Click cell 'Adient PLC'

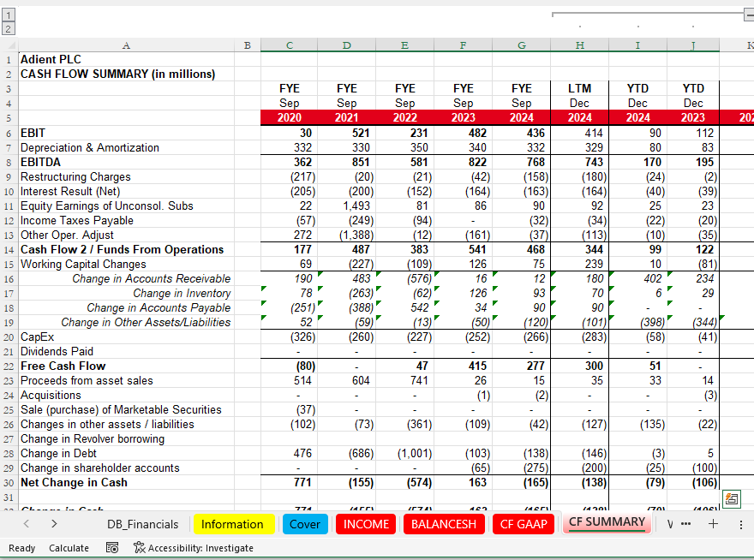point(127,59)
